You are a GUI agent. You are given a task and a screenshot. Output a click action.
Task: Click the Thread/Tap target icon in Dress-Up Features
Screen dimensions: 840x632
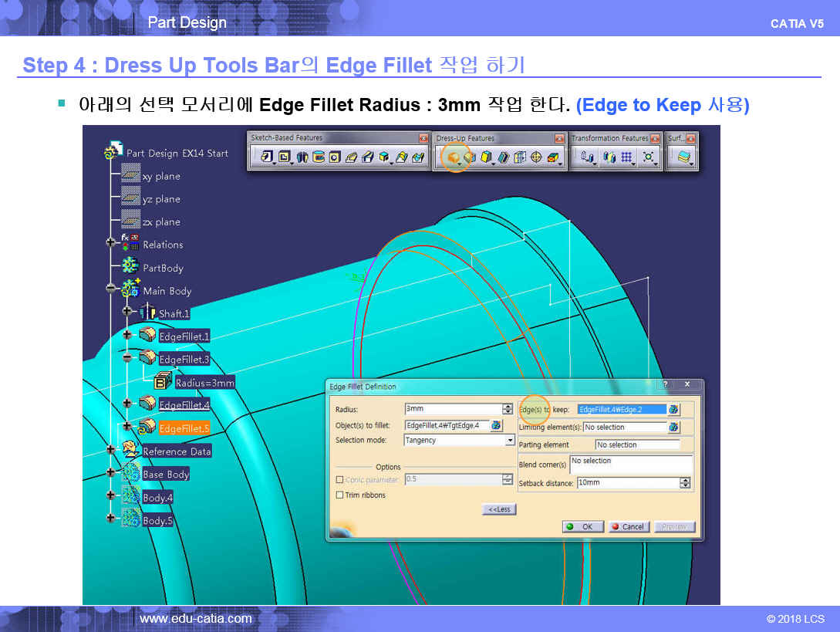point(536,157)
